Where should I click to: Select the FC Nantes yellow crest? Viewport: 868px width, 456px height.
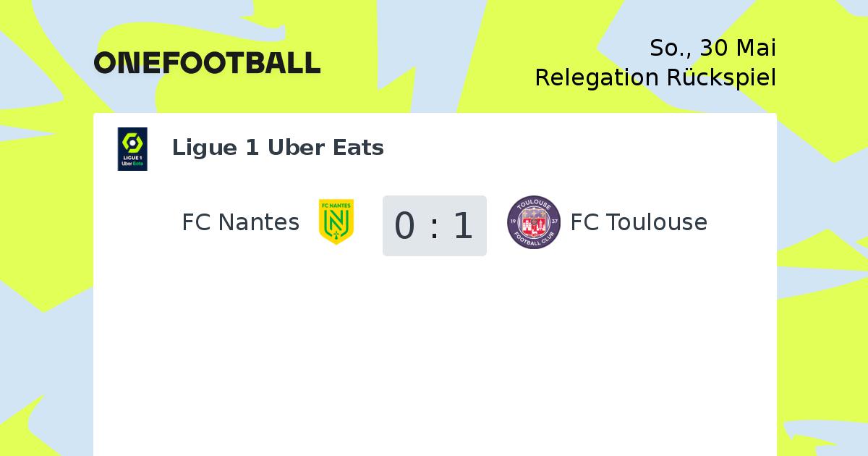[x=336, y=221]
